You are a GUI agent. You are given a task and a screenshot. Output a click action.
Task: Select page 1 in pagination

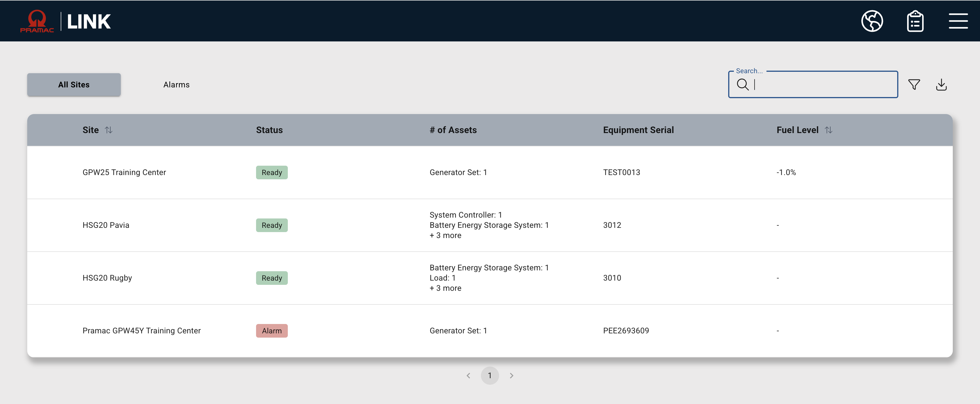click(x=490, y=375)
